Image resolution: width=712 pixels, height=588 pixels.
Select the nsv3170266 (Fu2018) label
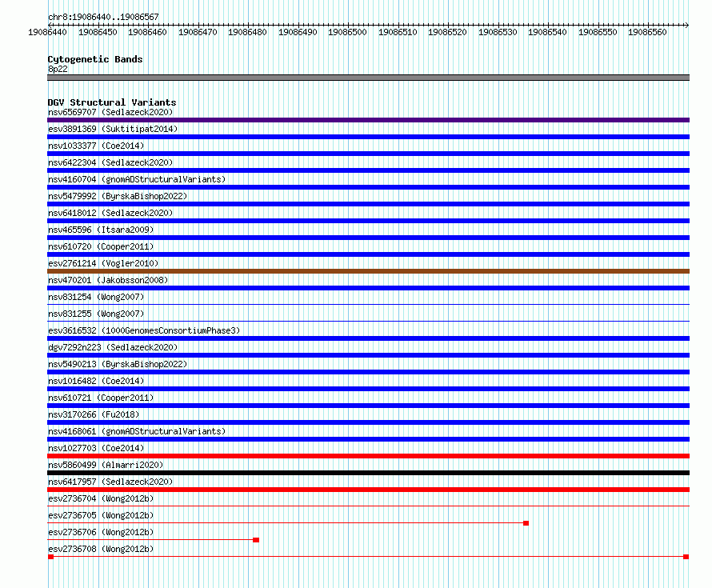pos(94,414)
